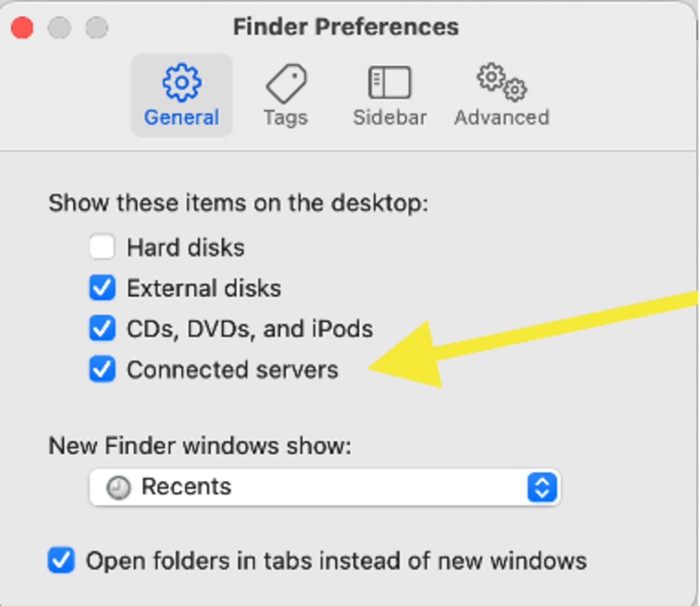This screenshot has width=700, height=606.
Task: Click the Recents clock icon
Action: (x=118, y=487)
